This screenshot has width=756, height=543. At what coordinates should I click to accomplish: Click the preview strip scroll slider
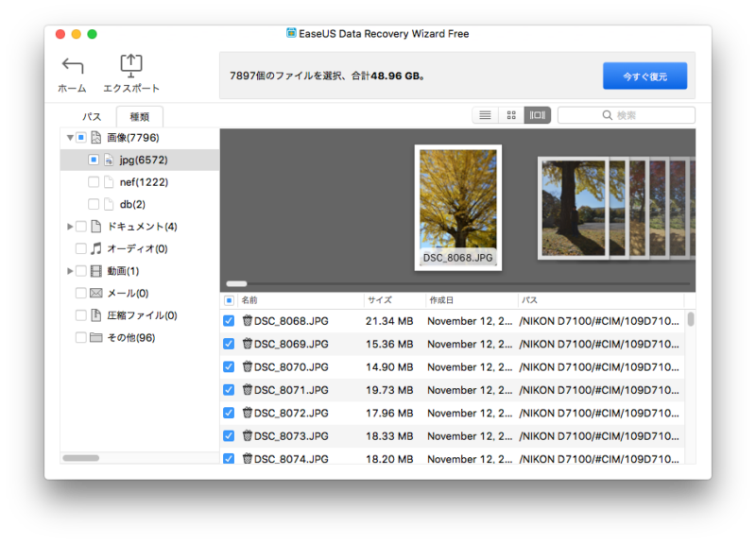(x=237, y=283)
